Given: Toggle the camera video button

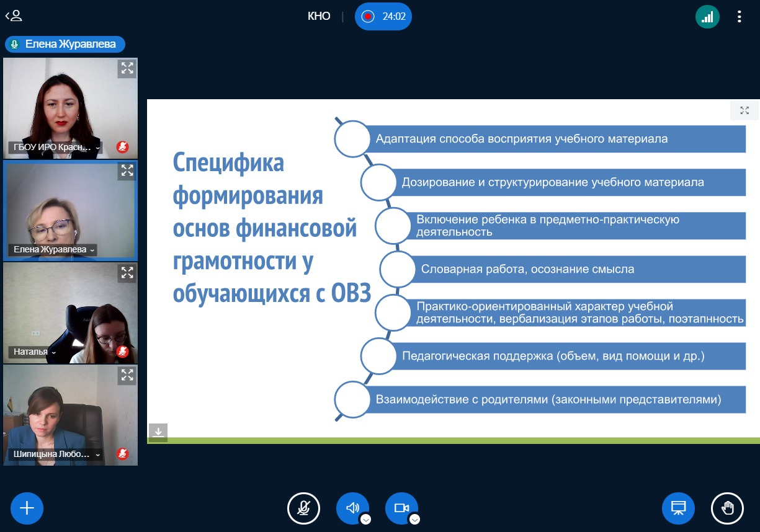Looking at the screenshot, I should tap(401, 508).
